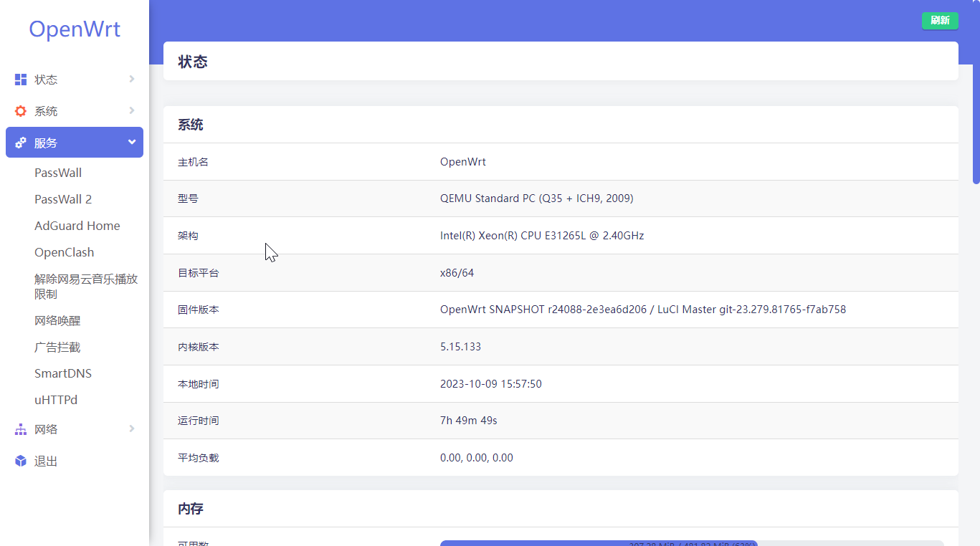
Task: Open the 网络 sidebar menu
Action: click(x=75, y=429)
